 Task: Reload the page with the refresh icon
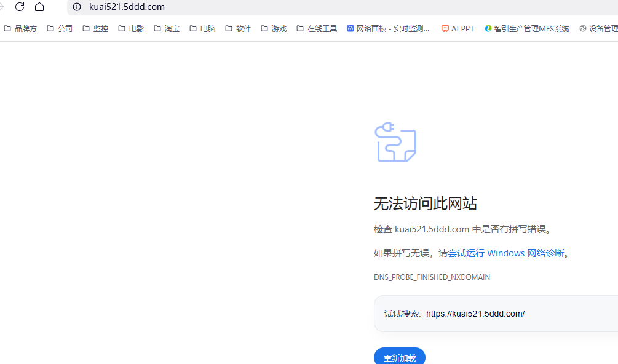(x=20, y=7)
